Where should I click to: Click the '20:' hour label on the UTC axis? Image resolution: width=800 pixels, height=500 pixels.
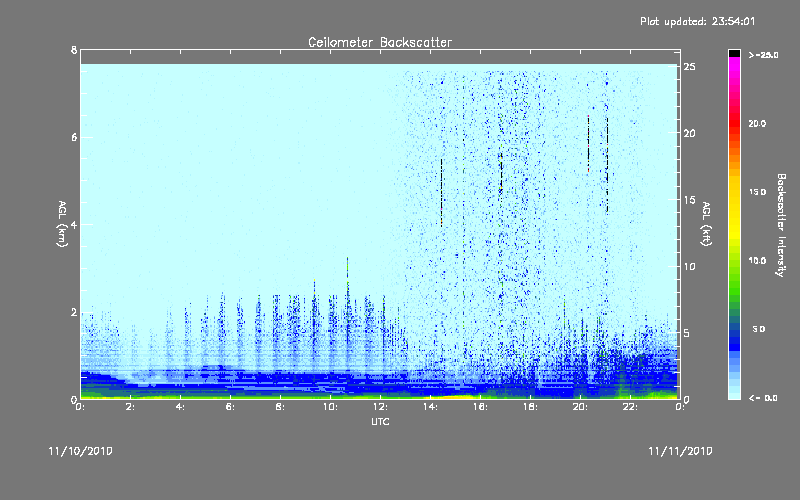[581, 407]
